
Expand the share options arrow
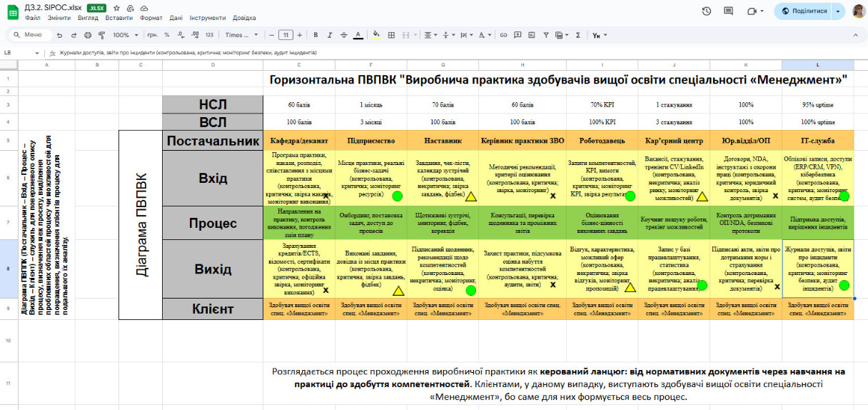point(837,11)
